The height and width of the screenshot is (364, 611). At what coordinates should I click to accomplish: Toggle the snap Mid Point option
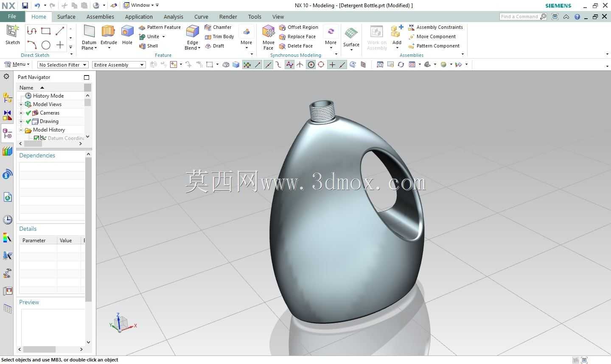268,64
